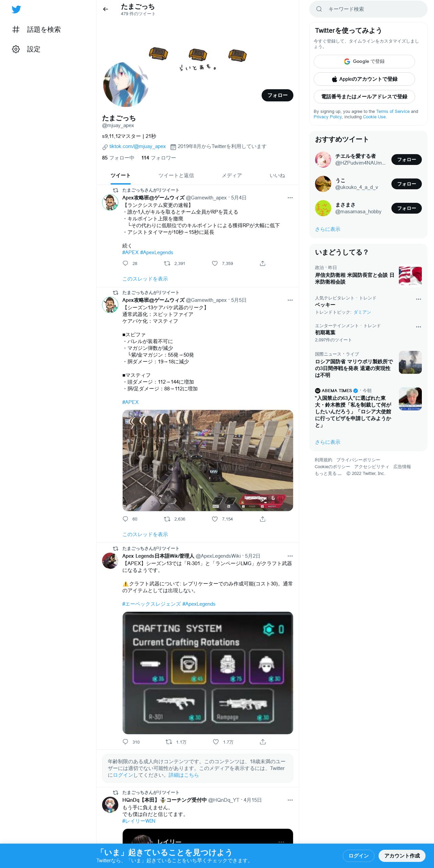
Task: Open more menu on 5月5日 Gamewith tweet
Action: coord(290,300)
